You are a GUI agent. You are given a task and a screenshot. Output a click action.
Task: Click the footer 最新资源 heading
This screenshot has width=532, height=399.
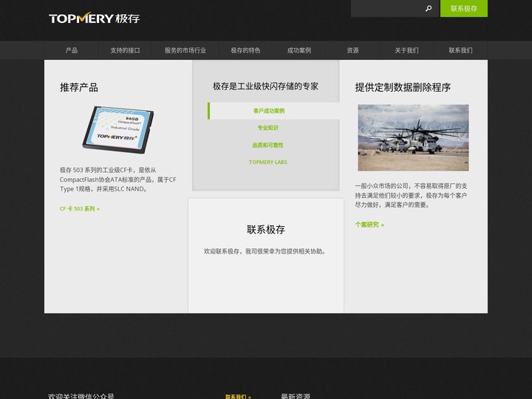(296, 396)
